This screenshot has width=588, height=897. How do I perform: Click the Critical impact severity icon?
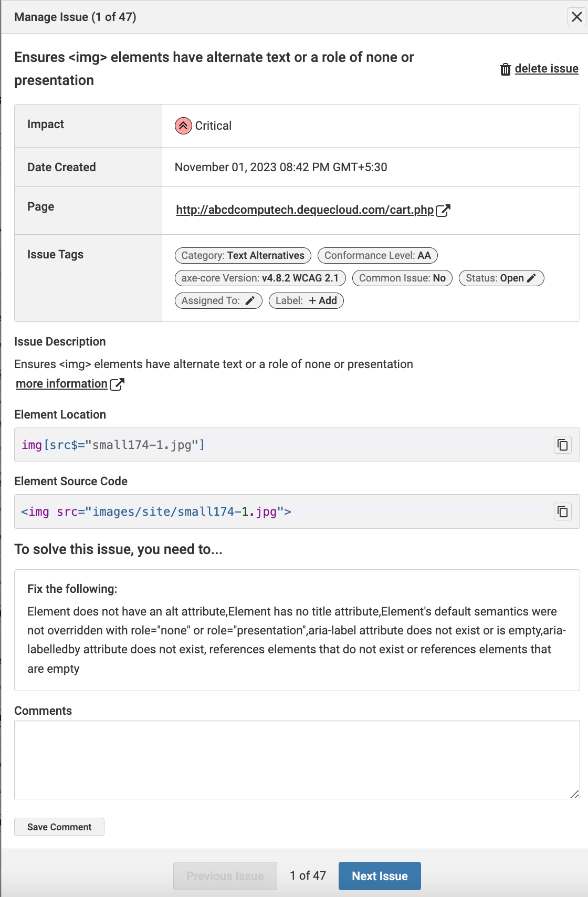tap(183, 126)
